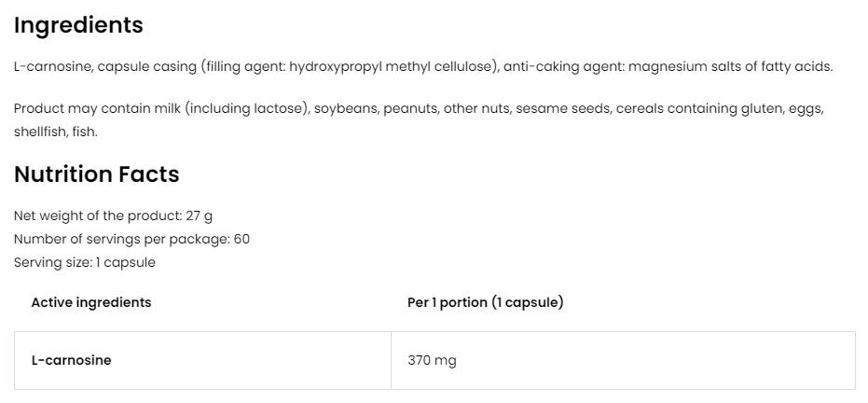
Task: Click the word L-carnosine in ingredients list
Action: (x=51, y=66)
